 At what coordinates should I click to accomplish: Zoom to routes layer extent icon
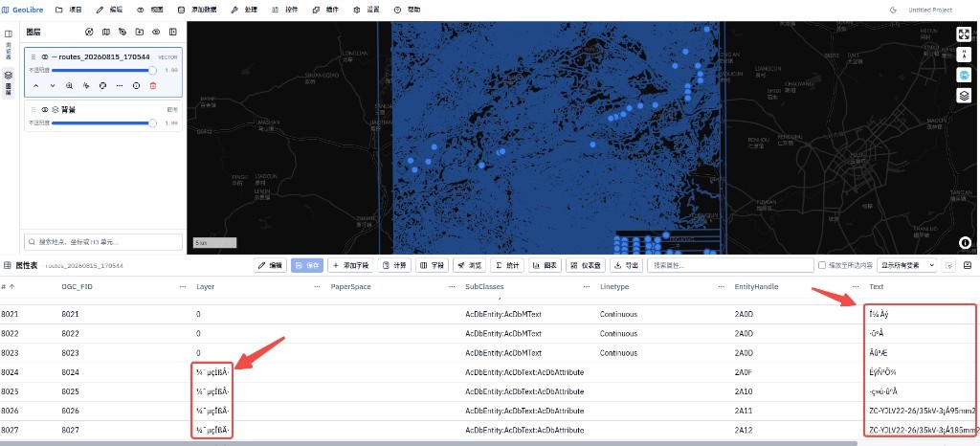(x=69, y=85)
